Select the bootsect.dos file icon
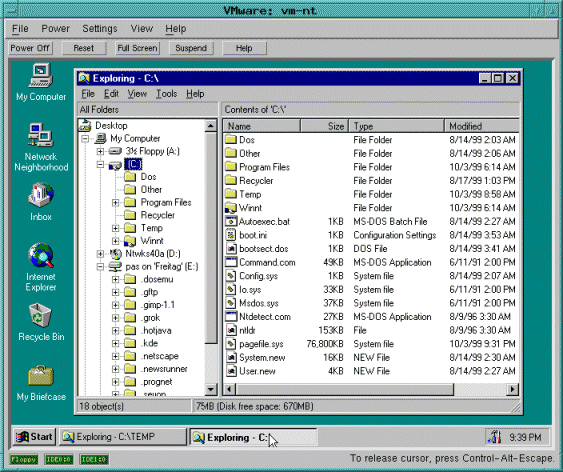The height and width of the screenshot is (472, 563). [231, 248]
